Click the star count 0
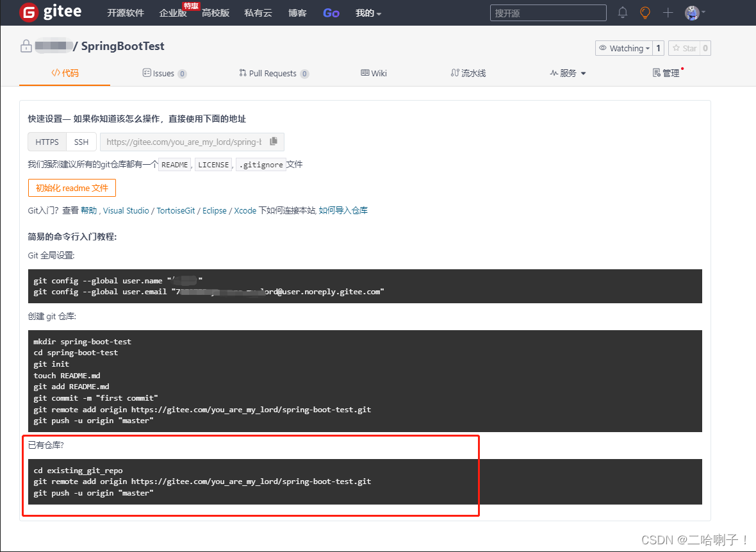Image resolution: width=756 pixels, height=552 pixels. click(x=705, y=48)
